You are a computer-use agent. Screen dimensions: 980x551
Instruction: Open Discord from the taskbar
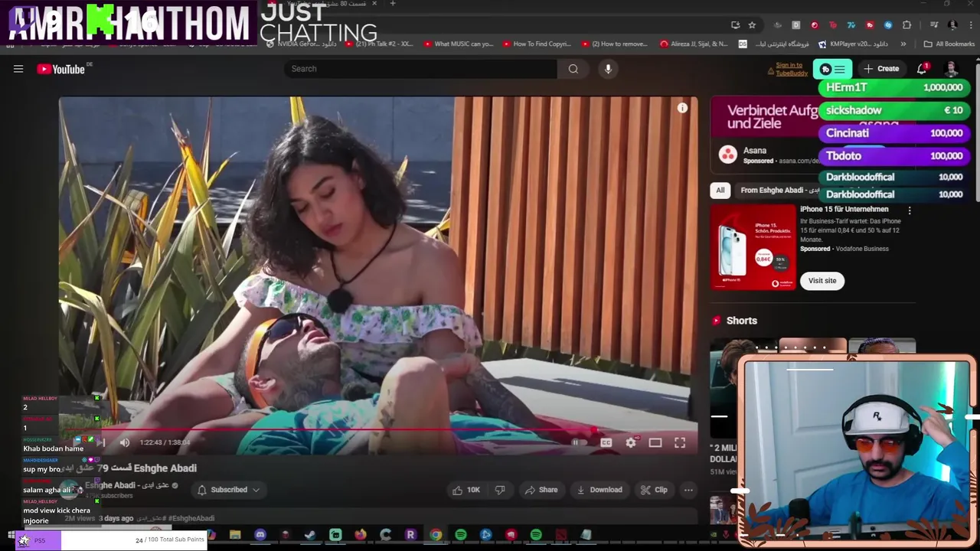click(x=260, y=534)
